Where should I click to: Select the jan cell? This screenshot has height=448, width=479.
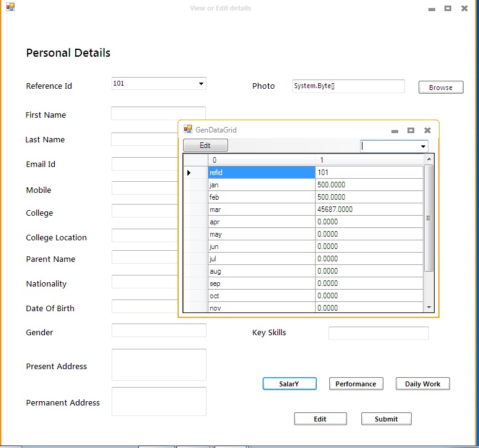tap(261, 185)
